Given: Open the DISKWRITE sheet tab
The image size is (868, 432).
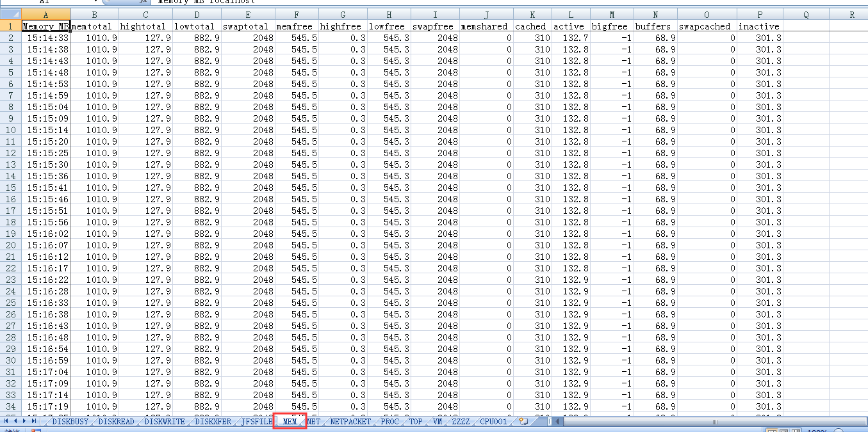Looking at the screenshot, I should coord(164,422).
